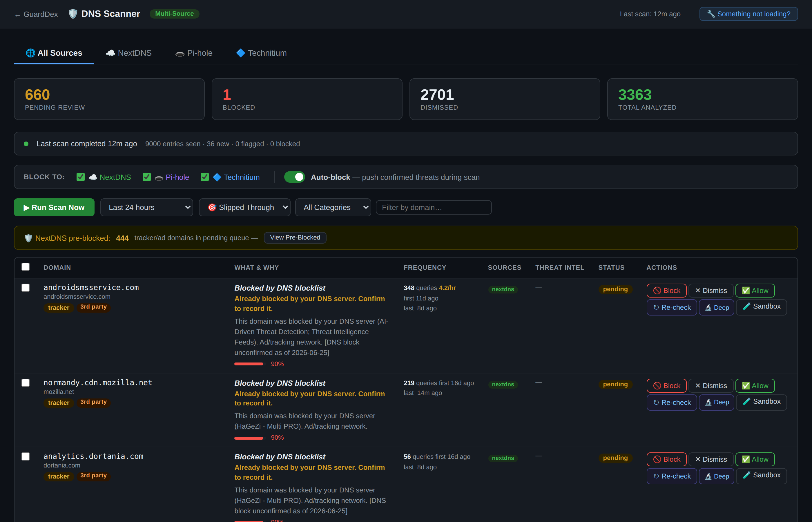Click Last scan: 12m ago header text
Image resolution: width=812 pixels, height=522 pixels.
[x=650, y=14]
